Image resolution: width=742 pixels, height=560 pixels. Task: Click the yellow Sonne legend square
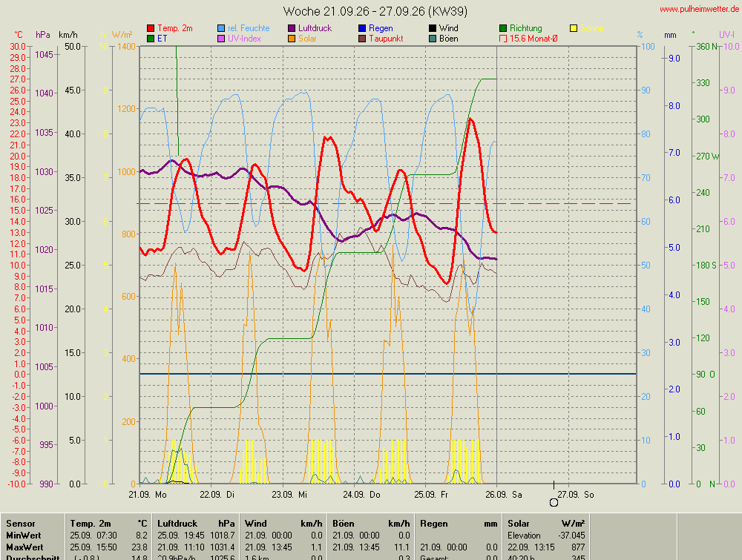574,28
